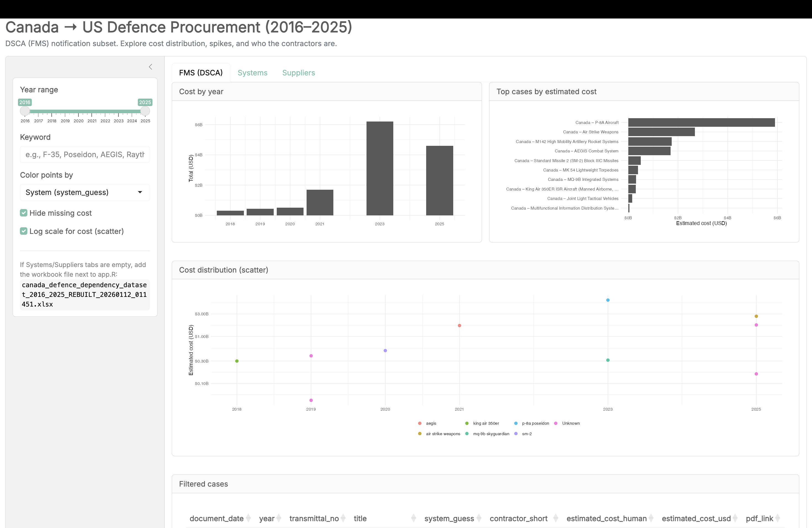Sort table by year column arrows
The image size is (812, 528).
click(279, 518)
